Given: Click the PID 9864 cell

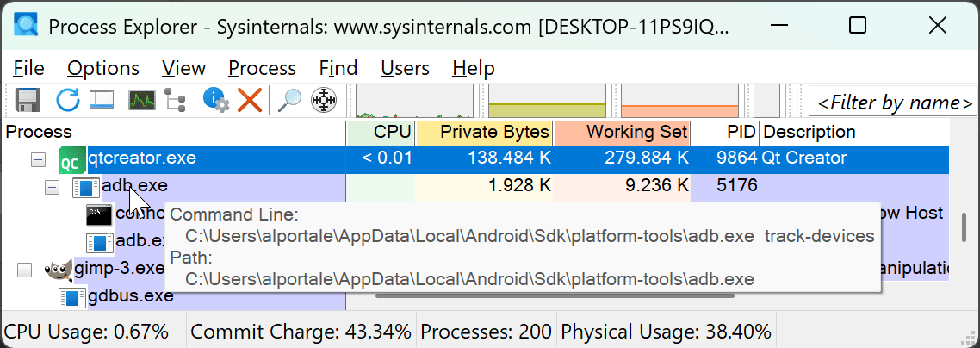Looking at the screenshot, I should 736,158.
